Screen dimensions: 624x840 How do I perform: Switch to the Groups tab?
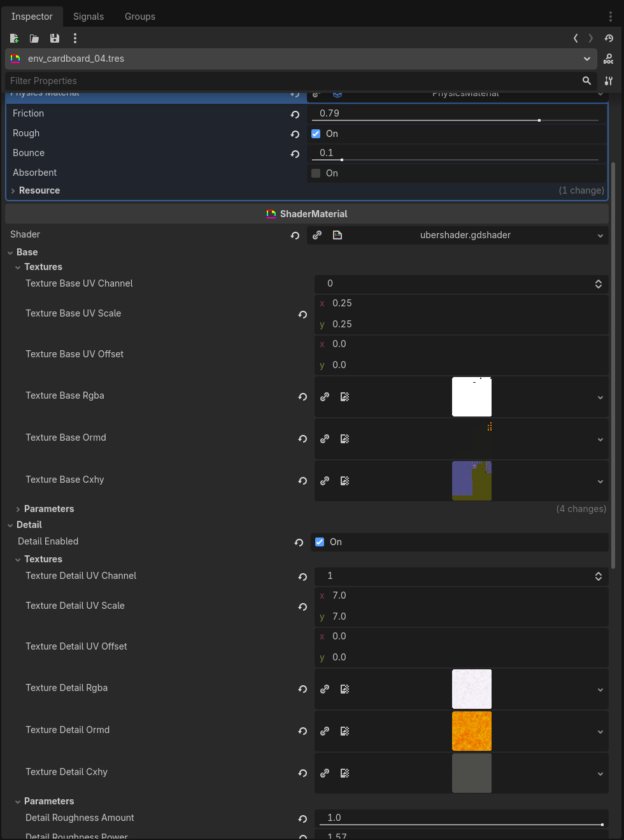click(140, 17)
